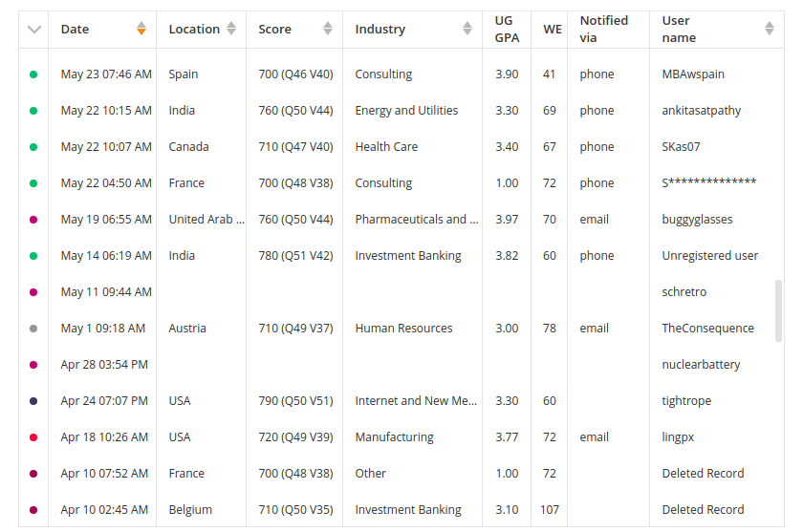Sort table by Date column arrows
803x532 pixels.
141,29
